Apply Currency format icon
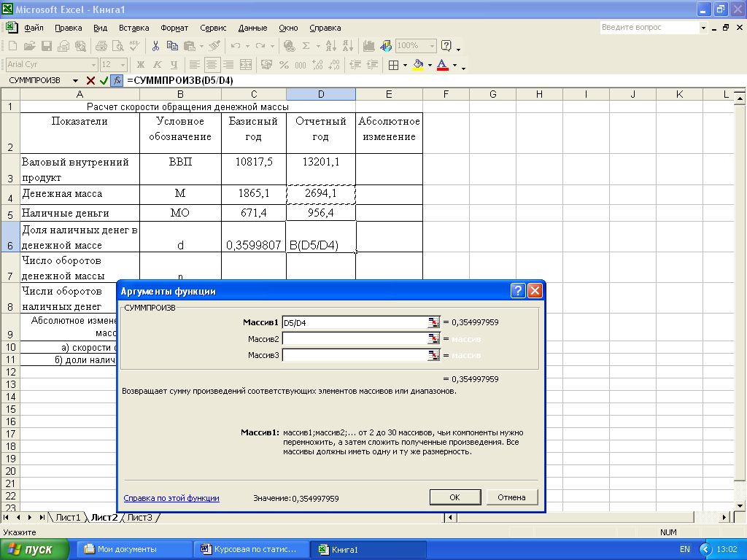747x560 pixels. tap(267, 65)
